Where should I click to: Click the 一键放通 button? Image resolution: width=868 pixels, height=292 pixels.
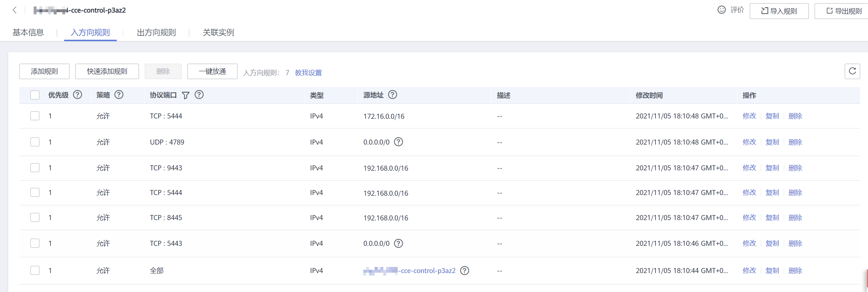pyautogui.click(x=212, y=72)
